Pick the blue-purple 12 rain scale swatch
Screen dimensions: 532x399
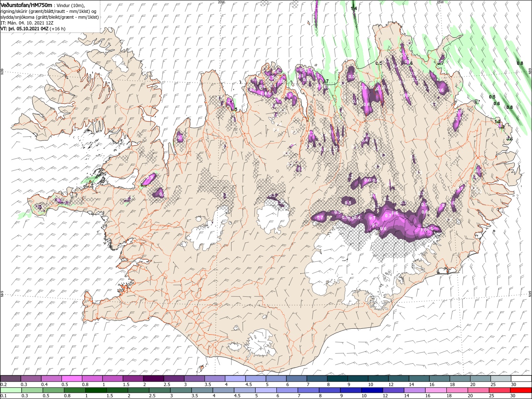point(393,390)
